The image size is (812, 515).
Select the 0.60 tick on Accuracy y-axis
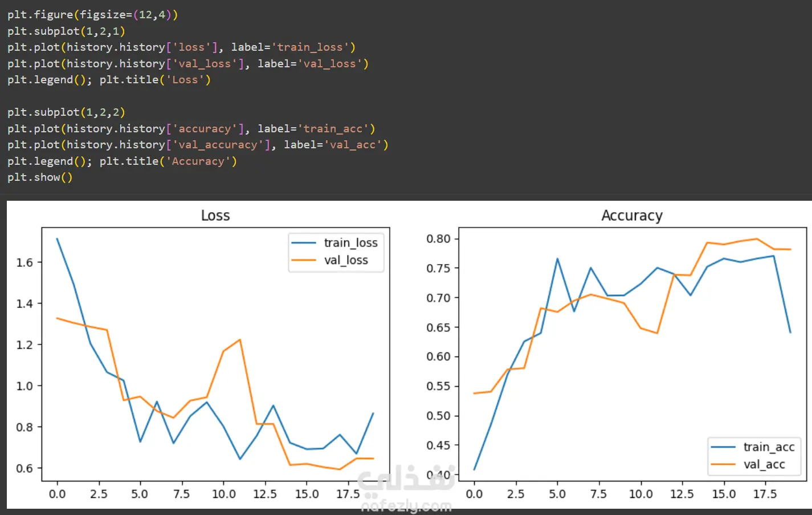pos(438,356)
